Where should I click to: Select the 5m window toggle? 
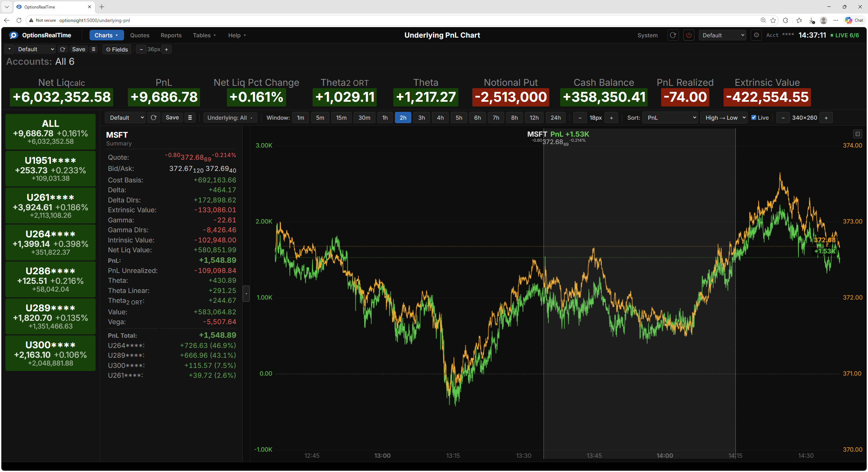[320, 118]
